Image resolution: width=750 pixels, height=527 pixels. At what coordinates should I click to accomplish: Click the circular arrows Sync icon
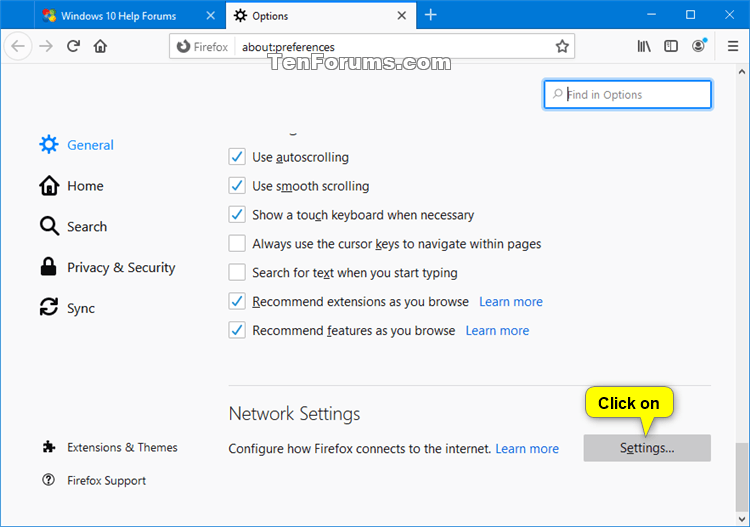[49, 307]
